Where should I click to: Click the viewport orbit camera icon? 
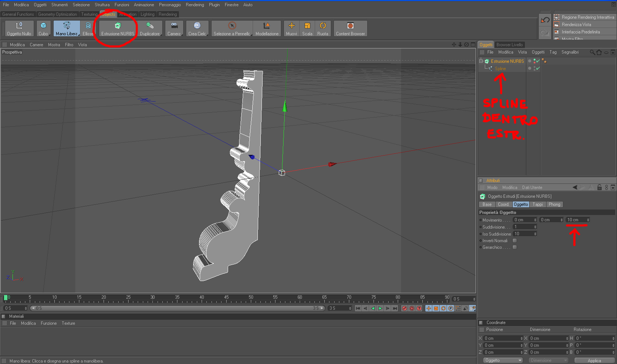(x=466, y=45)
